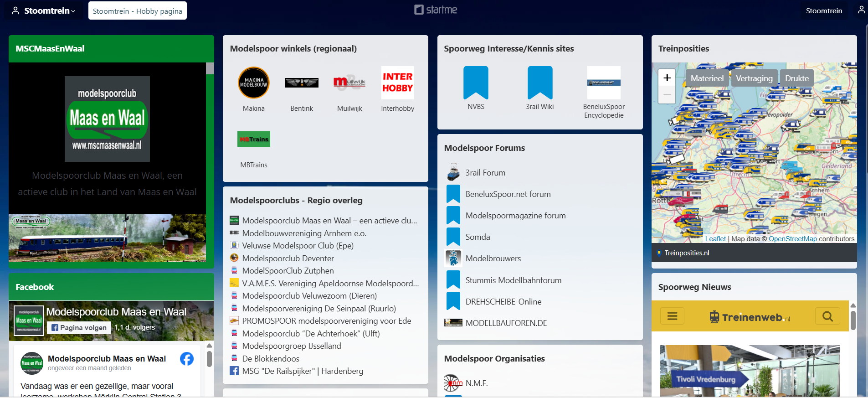Open the Bentink shop icon
The image size is (868, 398).
[x=302, y=83]
